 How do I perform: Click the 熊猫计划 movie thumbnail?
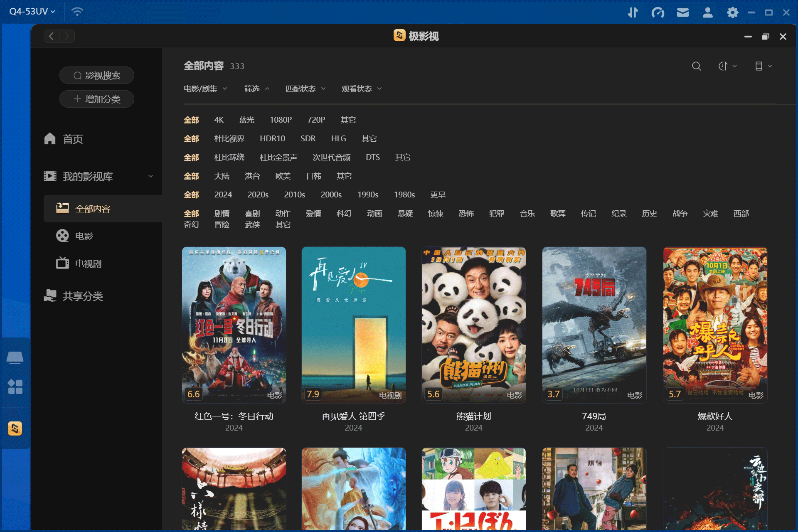473,325
